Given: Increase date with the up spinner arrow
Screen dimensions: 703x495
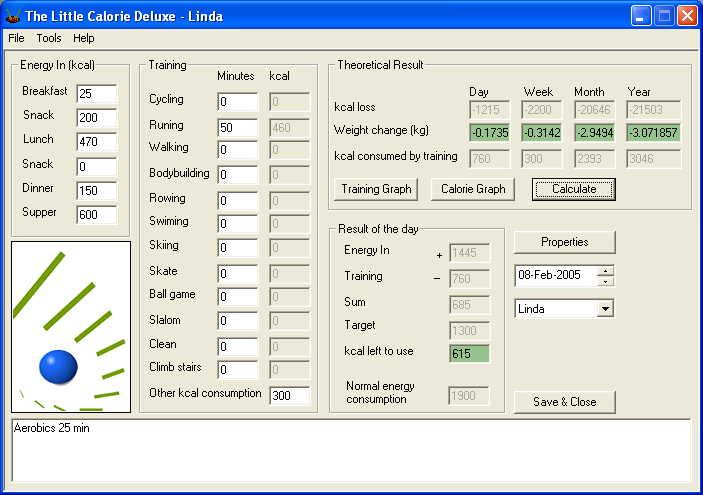Looking at the screenshot, I should coord(605,271).
